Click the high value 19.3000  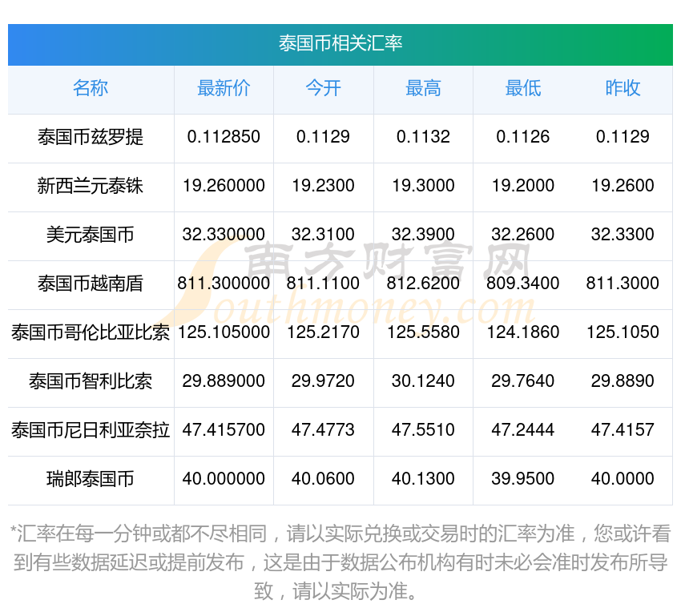[423, 186]
